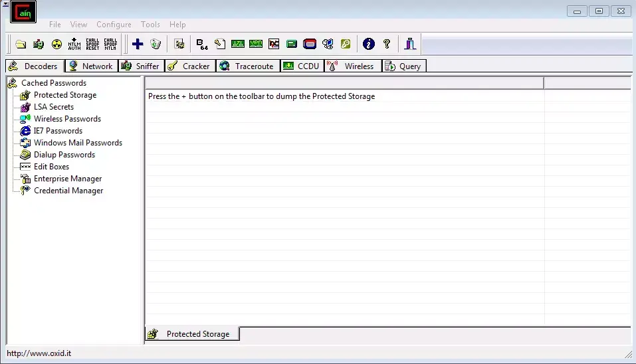636x364 pixels.
Task: Open the Tools menu
Action: point(150,25)
